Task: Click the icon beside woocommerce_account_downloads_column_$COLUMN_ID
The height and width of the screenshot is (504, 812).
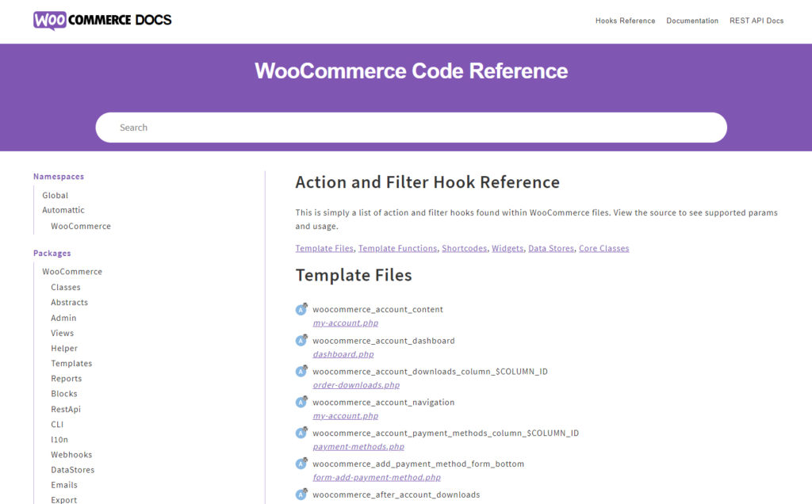Action: pos(301,371)
